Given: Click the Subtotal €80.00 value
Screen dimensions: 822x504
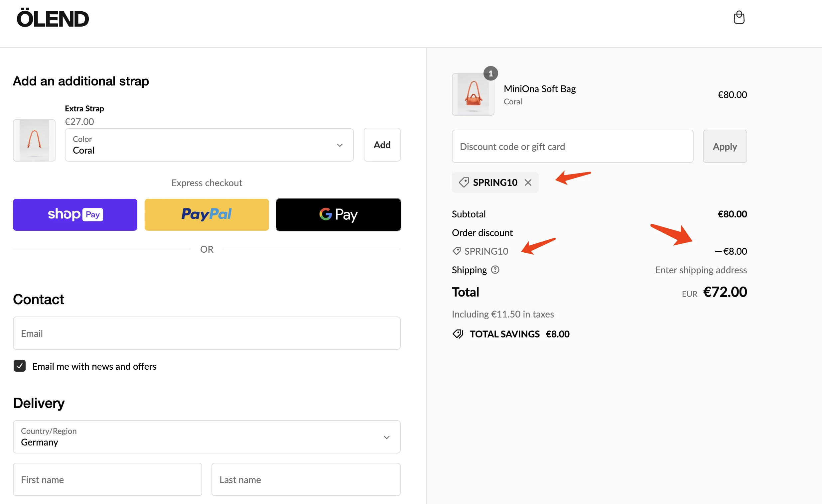Looking at the screenshot, I should point(732,214).
